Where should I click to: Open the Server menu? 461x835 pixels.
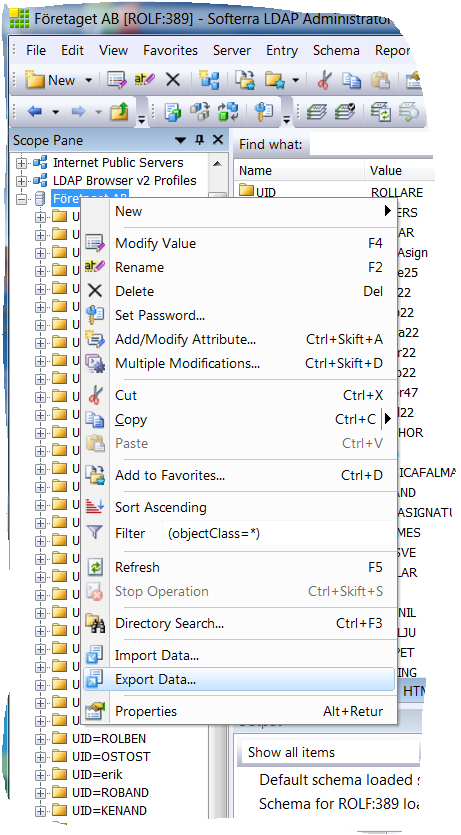click(232, 51)
